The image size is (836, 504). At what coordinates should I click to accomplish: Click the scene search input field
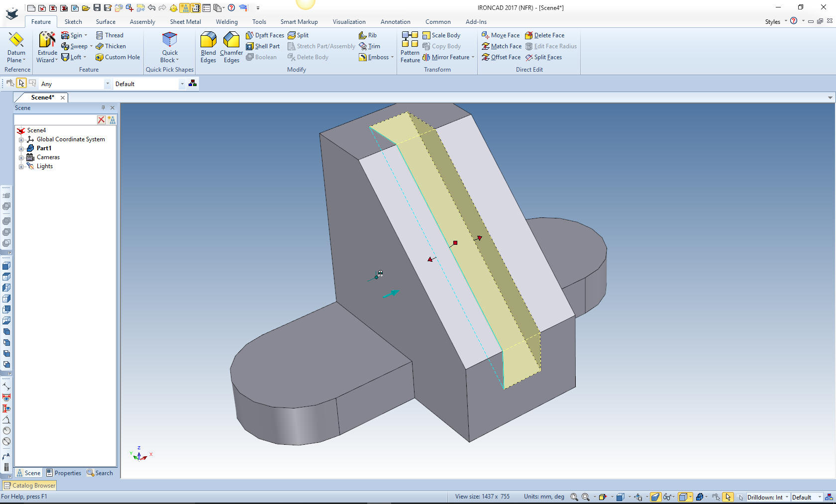point(55,120)
